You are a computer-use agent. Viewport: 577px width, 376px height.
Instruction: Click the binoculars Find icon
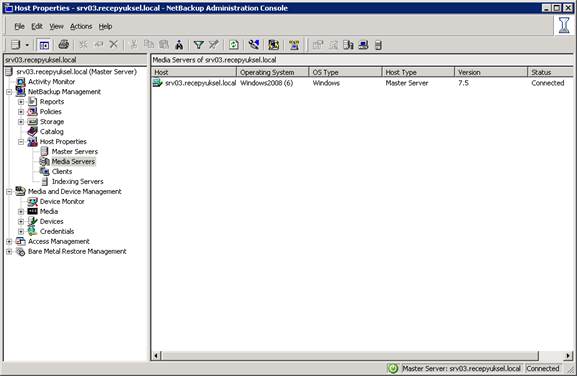(x=179, y=45)
